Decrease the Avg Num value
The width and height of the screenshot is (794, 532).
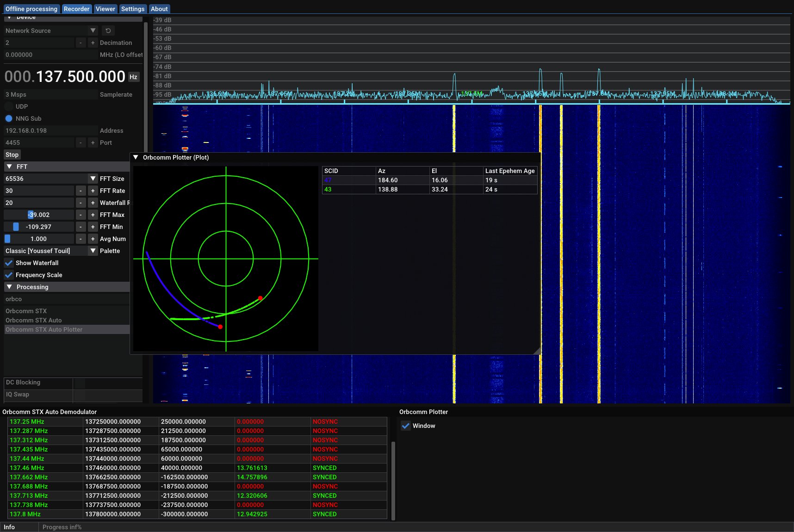click(x=81, y=239)
